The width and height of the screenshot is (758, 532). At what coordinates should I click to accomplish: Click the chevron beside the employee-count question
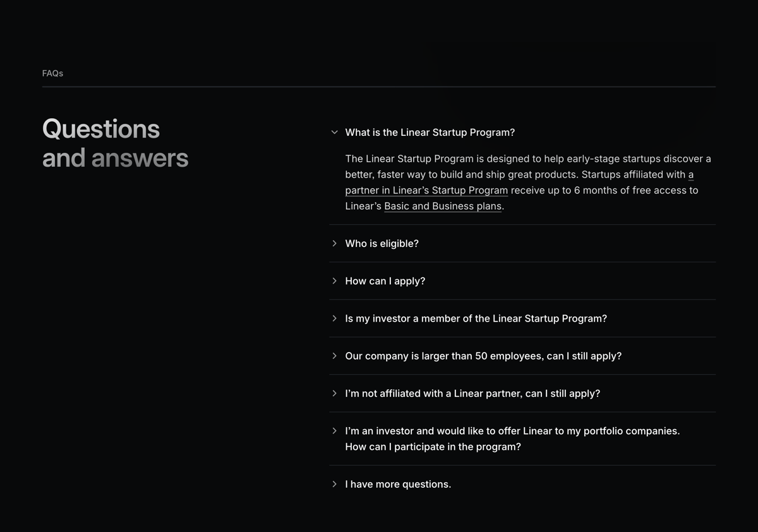click(x=334, y=356)
